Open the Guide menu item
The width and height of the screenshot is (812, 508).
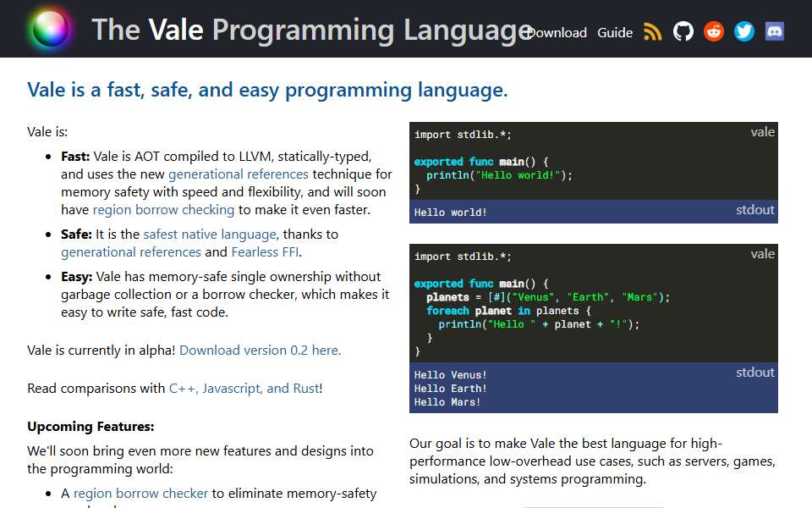click(615, 33)
